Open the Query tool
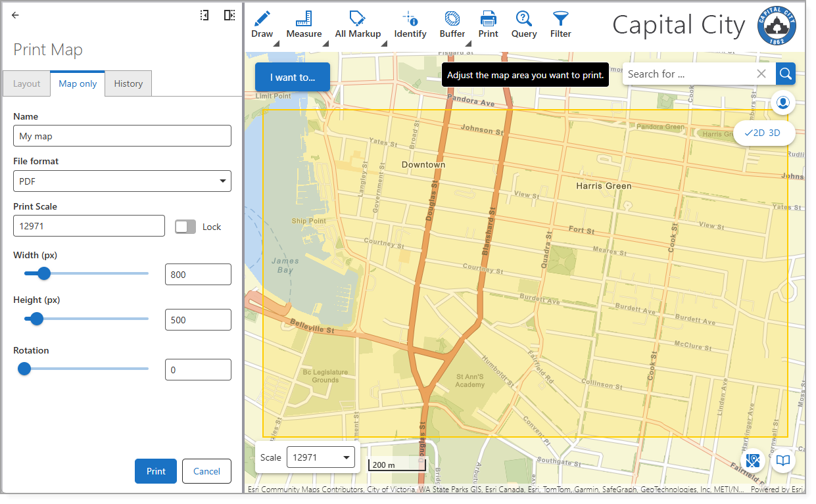Image resolution: width=816 pixels, height=504 pixels. 524,24
